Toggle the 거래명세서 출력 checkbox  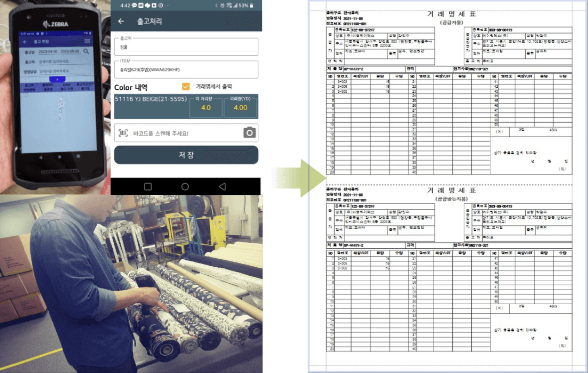pos(186,87)
